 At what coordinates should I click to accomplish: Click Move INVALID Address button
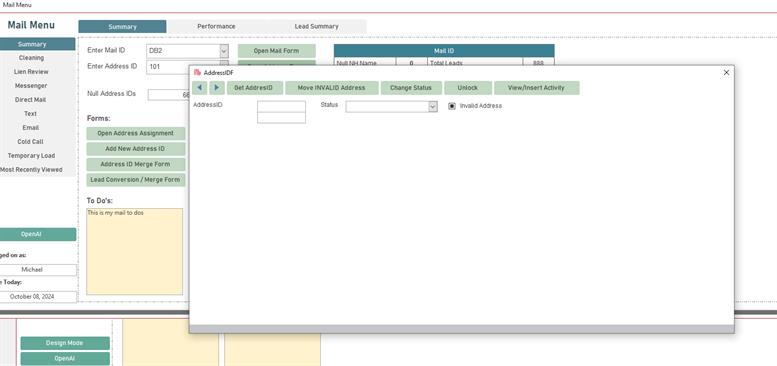332,88
